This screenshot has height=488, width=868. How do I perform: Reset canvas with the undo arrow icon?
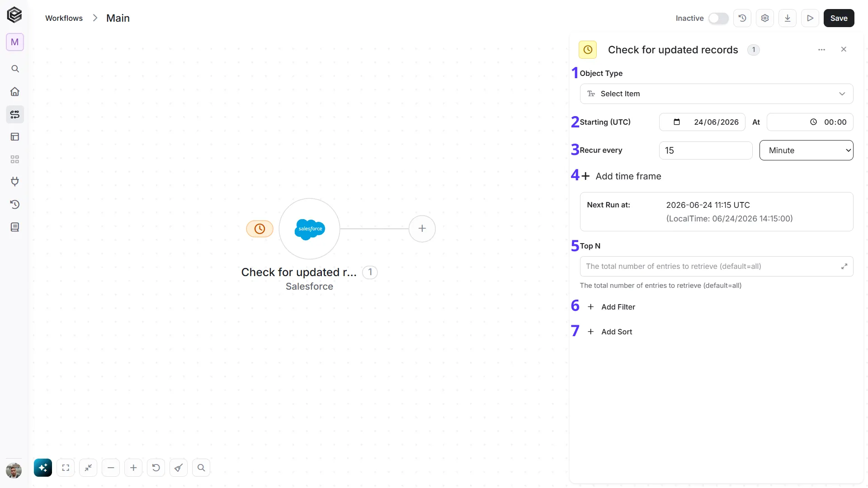point(156,468)
